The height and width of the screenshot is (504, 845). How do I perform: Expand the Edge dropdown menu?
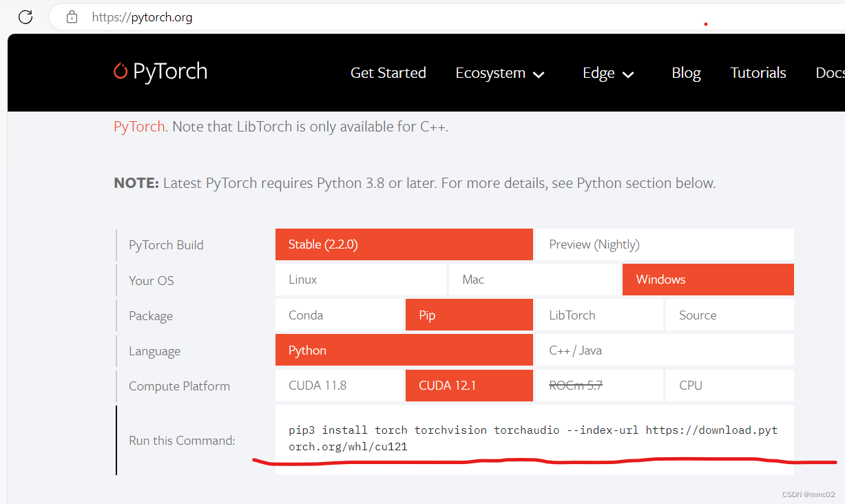[x=607, y=73]
